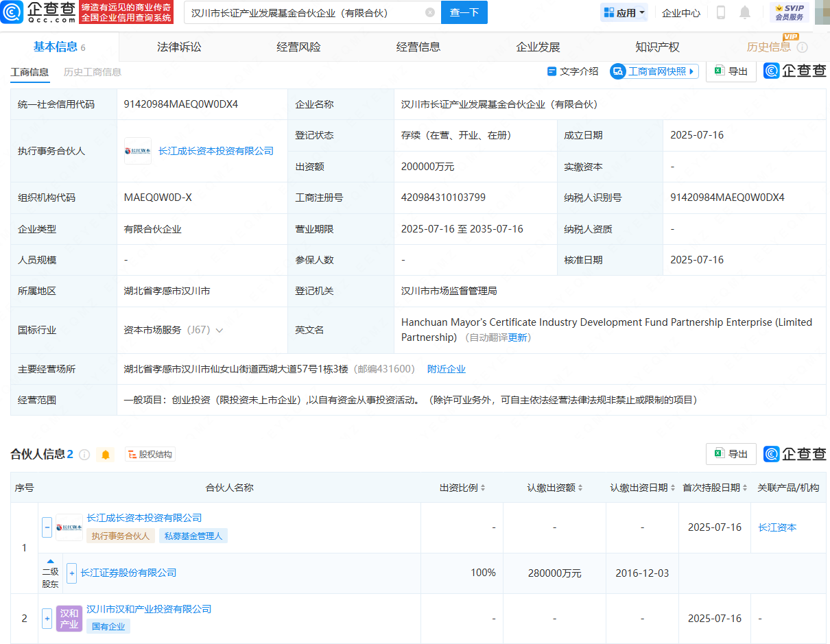Viewport: 830px width, 644px height.
Task: Switch to 企业发展 tab
Action: click(x=538, y=47)
